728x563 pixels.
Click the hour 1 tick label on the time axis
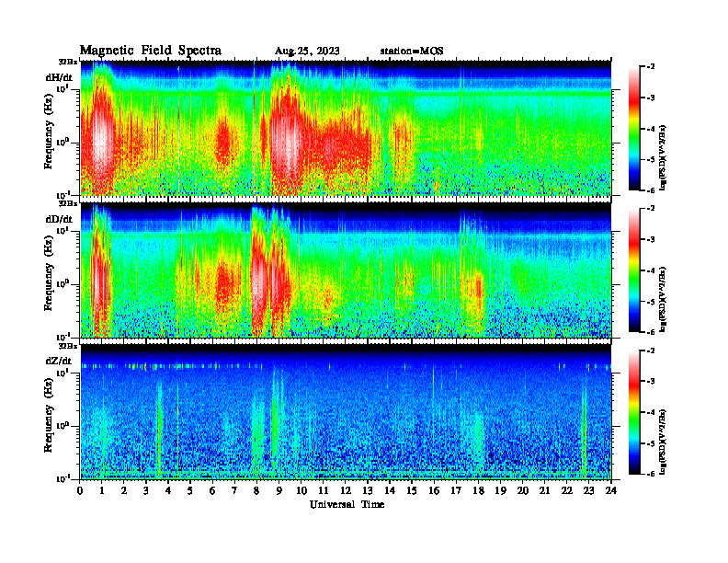(102, 490)
